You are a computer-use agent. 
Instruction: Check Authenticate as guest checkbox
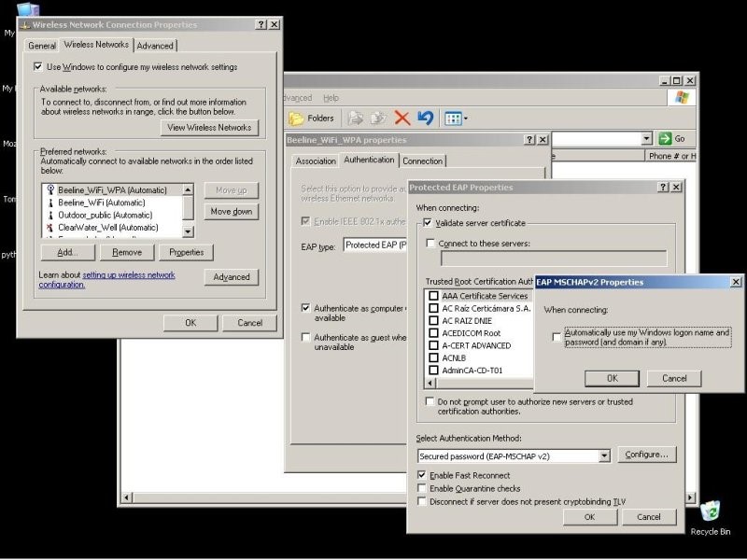click(306, 337)
